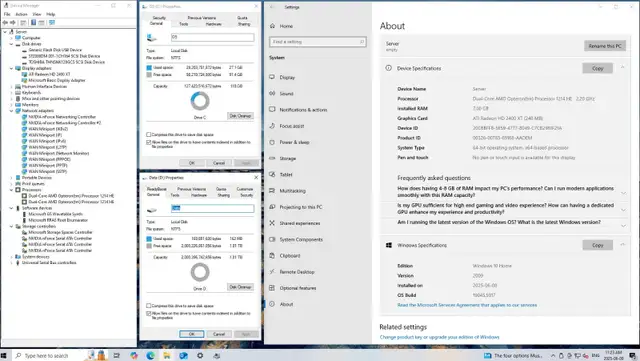Go to Settings Home
Screen dimensions: 640x361
point(286,26)
